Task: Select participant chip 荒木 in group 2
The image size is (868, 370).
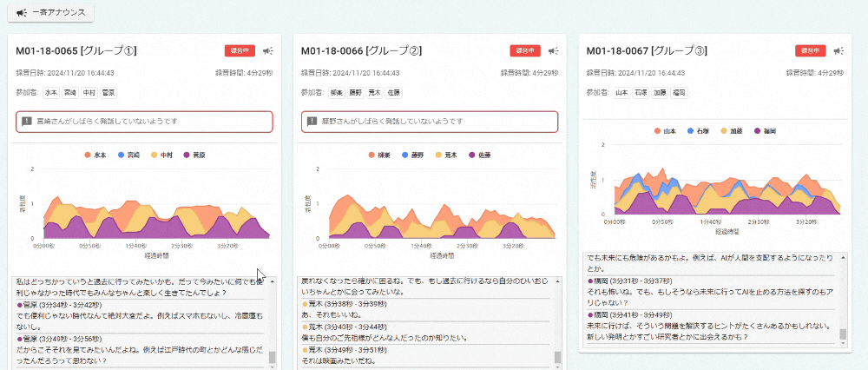Action: pyautogui.click(x=375, y=92)
